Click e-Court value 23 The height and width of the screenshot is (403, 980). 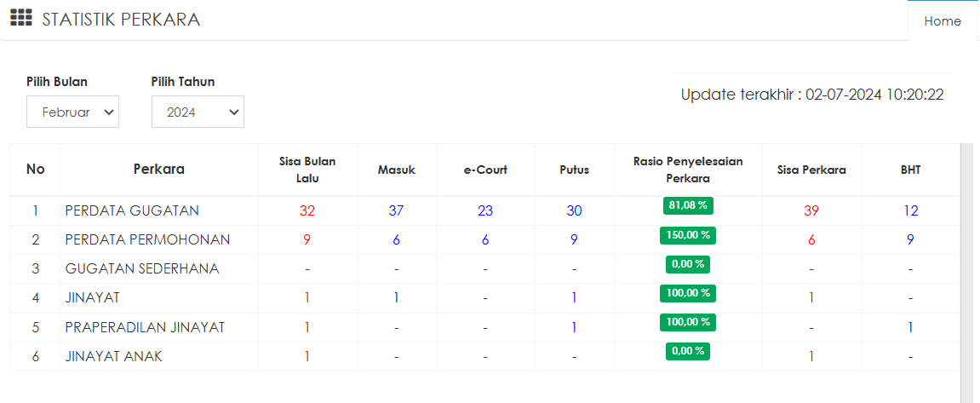click(x=485, y=210)
